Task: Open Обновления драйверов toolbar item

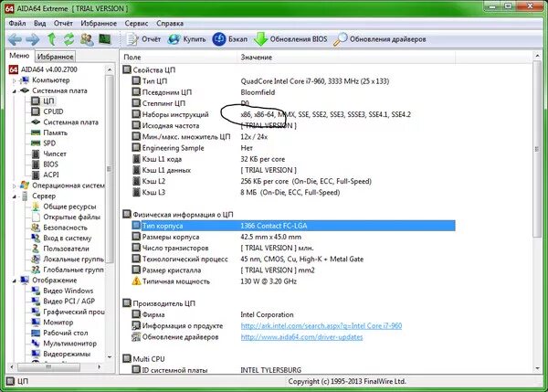Action: click(380, 39)
